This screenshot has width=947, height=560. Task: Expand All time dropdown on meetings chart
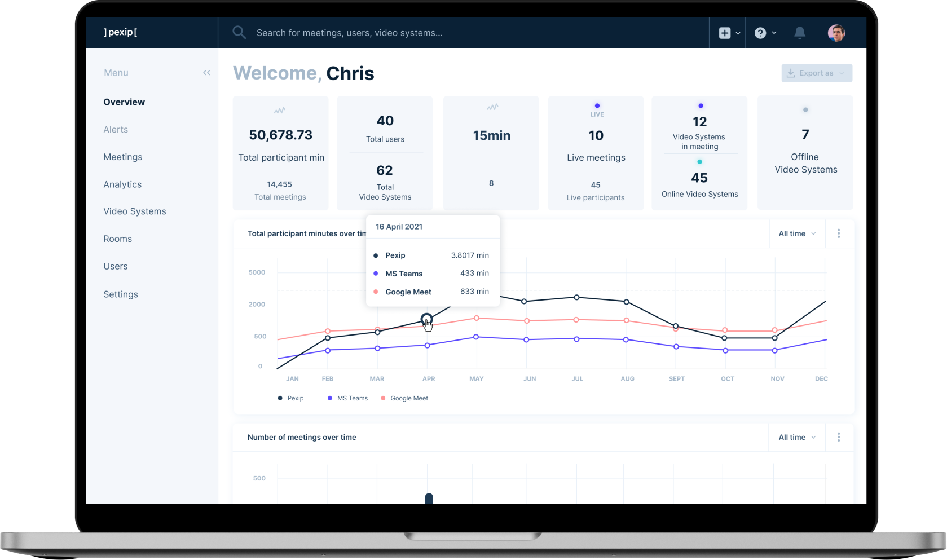click(797, 437)
